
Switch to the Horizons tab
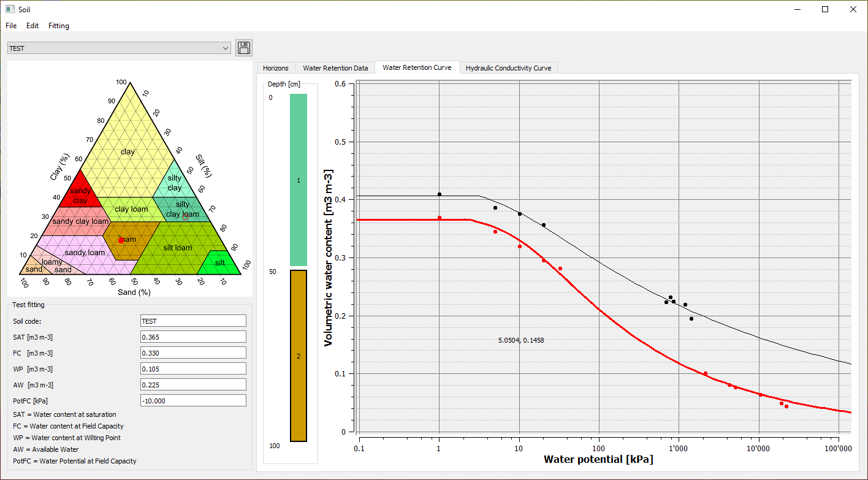tap(276, 68)
